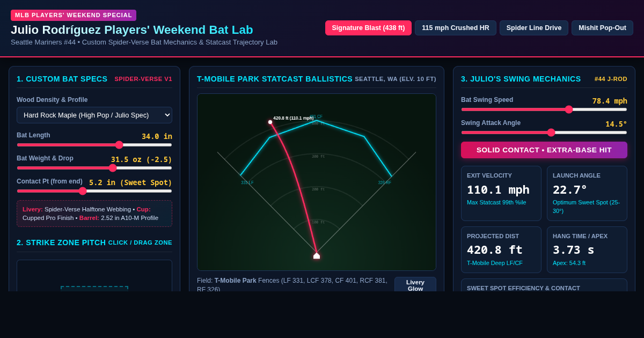Click the Max Statcast 99th %ile text
Viewport: 644px width, 338px height.
click(496, 202)
